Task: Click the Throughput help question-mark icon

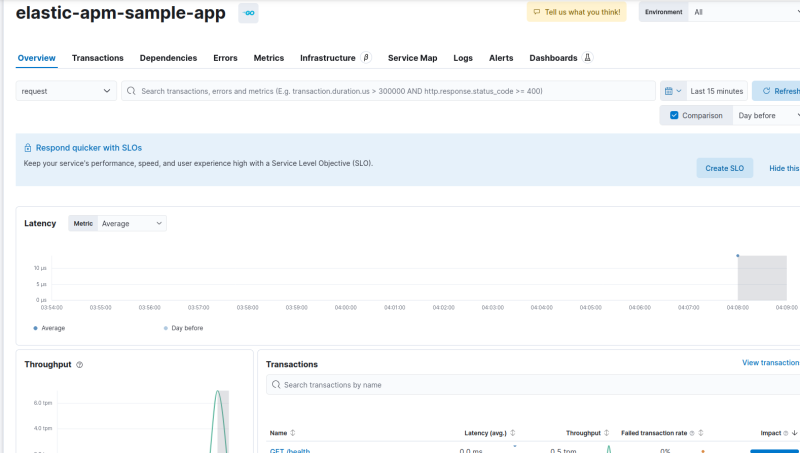Action: (80, 365)
